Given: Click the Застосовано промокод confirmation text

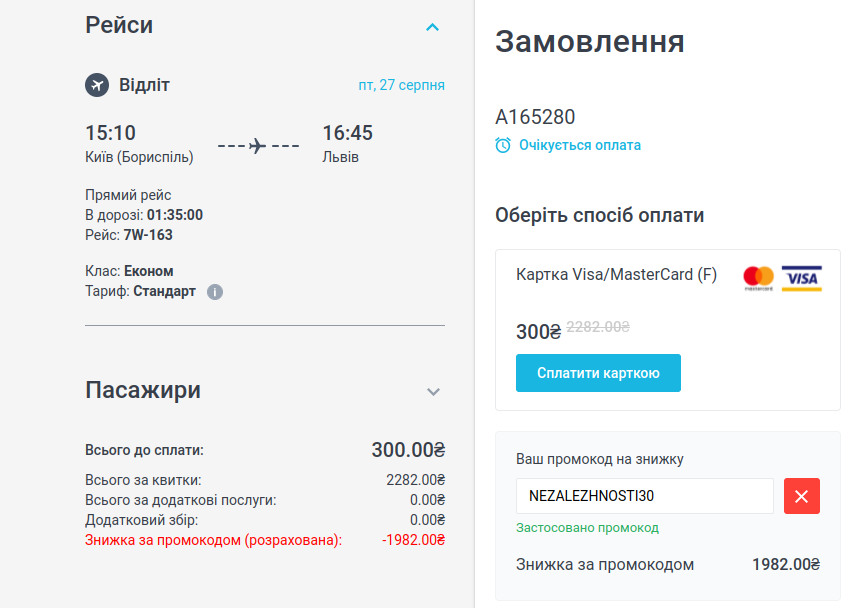Looking at the screenshot, I should pos(587,528).
